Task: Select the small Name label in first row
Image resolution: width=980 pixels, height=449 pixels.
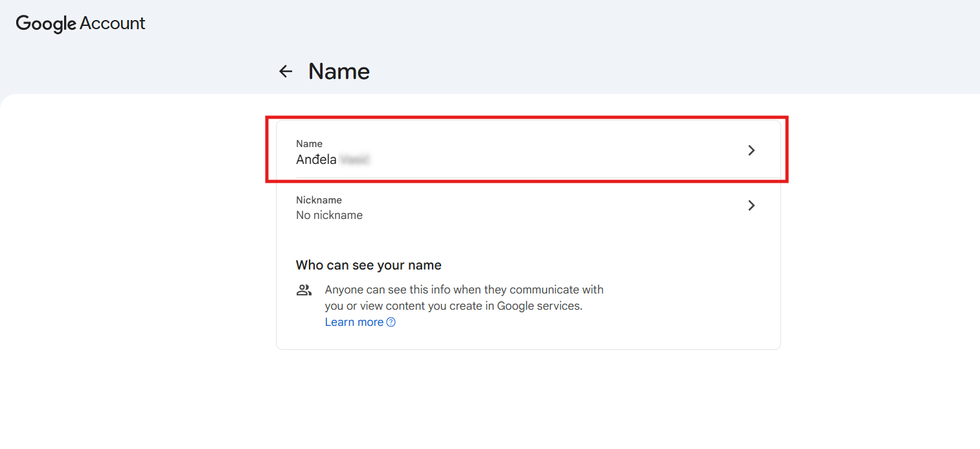Action: (309, 144)
